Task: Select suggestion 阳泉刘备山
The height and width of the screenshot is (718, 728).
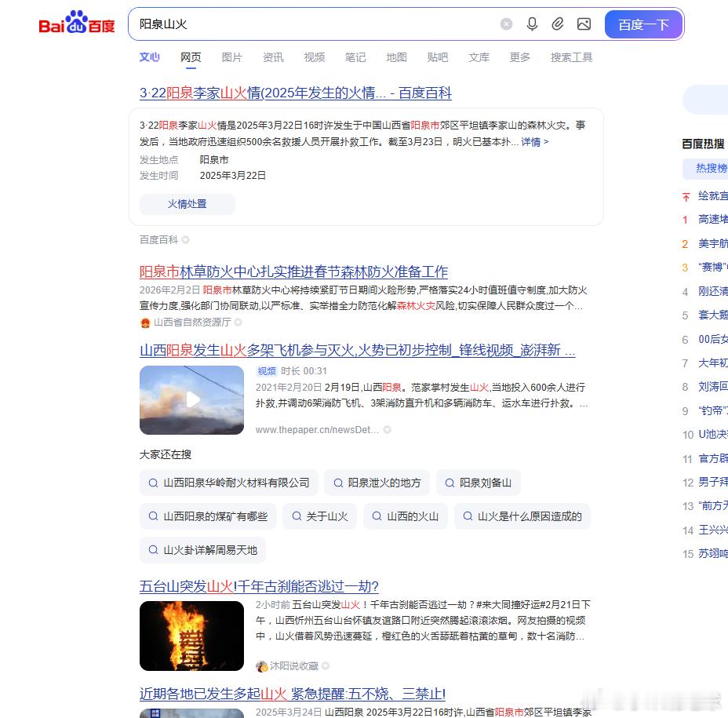Action: coord(479,483)
